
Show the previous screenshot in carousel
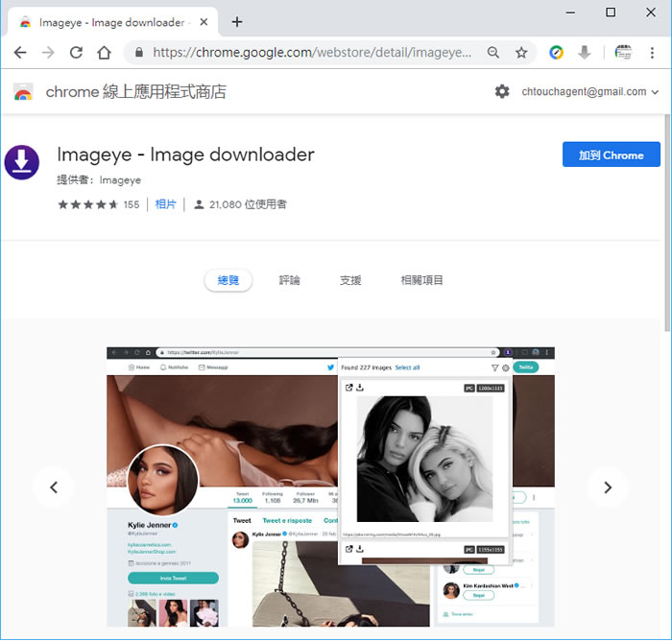coord(54,487)
